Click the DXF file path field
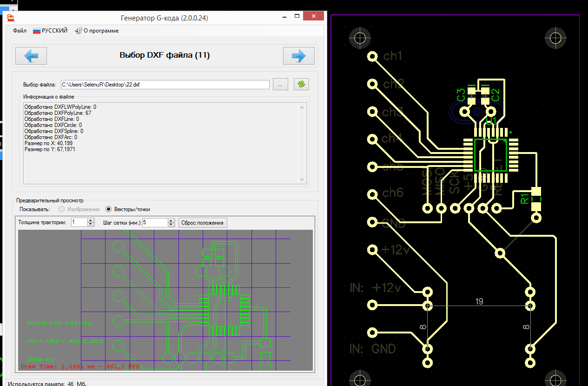This screenshot has width=588, height=386. (x=165, y=85)
